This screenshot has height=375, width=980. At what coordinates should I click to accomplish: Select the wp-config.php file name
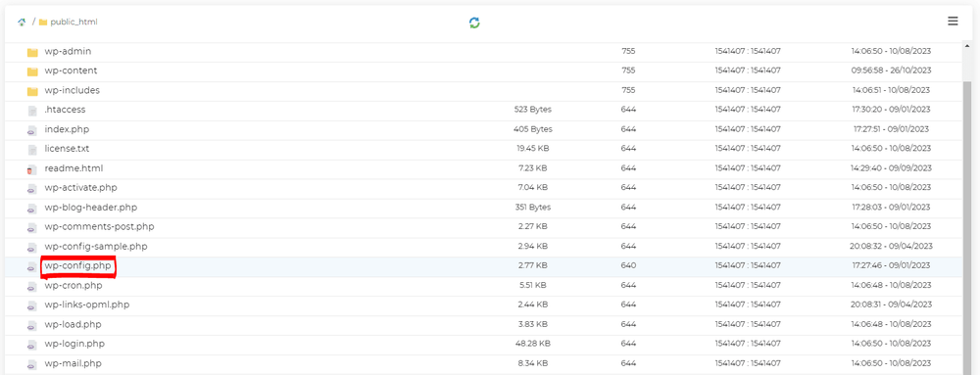tap(78, 265)
